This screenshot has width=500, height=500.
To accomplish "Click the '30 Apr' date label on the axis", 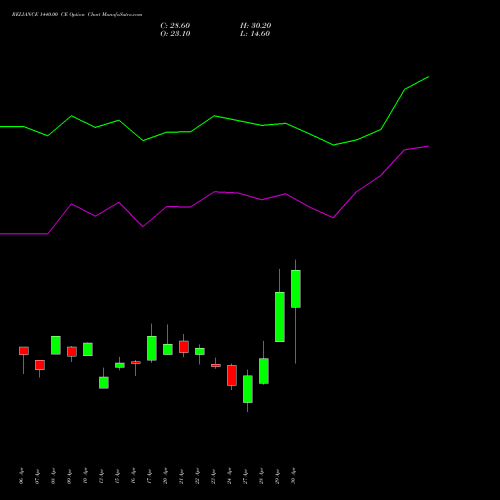I will click(x=293, y=476).
